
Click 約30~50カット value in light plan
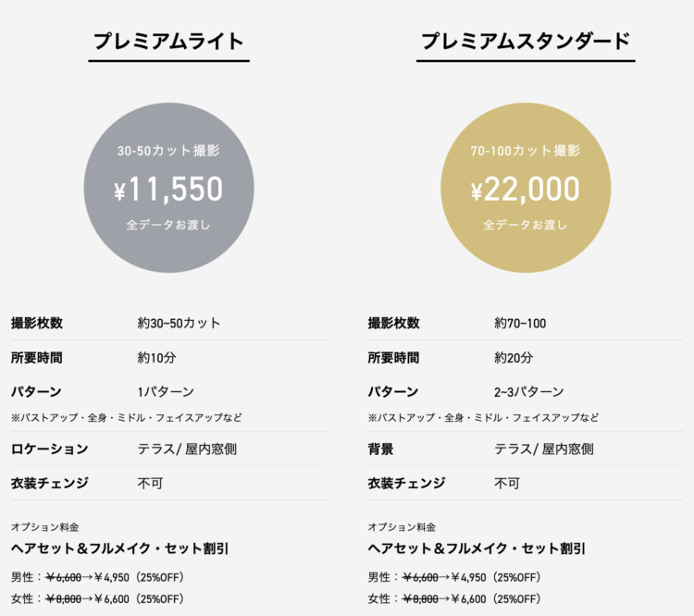tap(179, 323)
